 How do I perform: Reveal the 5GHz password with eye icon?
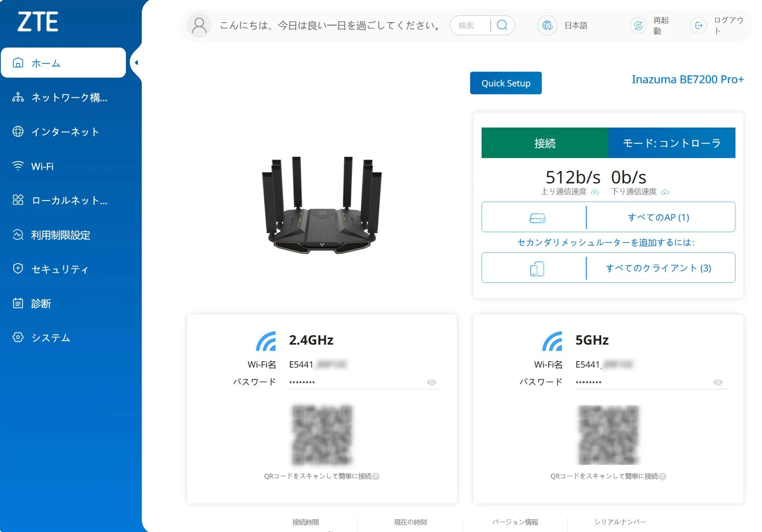tap(718, 382)
